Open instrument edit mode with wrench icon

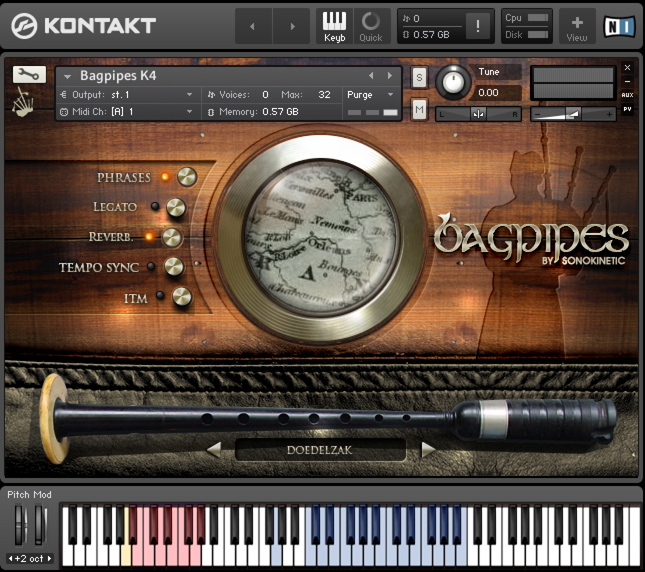(29, 74)
